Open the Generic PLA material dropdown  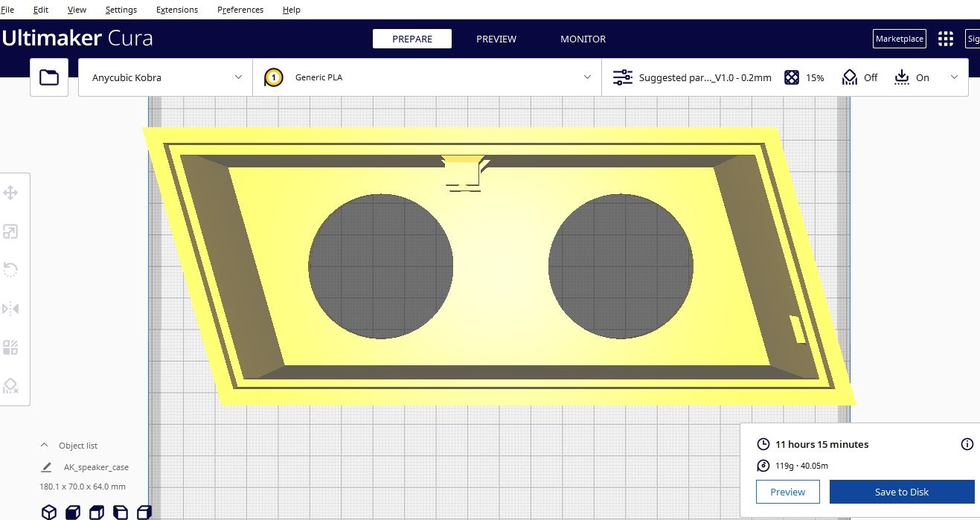[427, 77]
